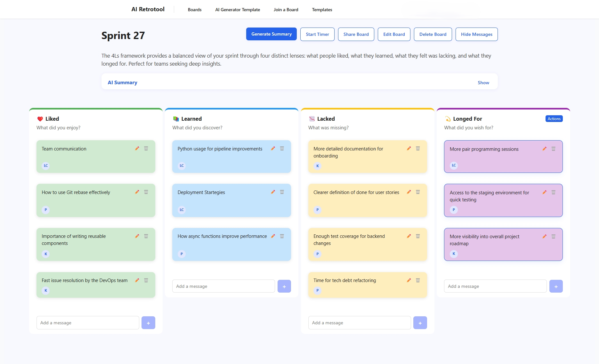Click the Learned column heading
This screenshot has height=364, width=599.
191,119
